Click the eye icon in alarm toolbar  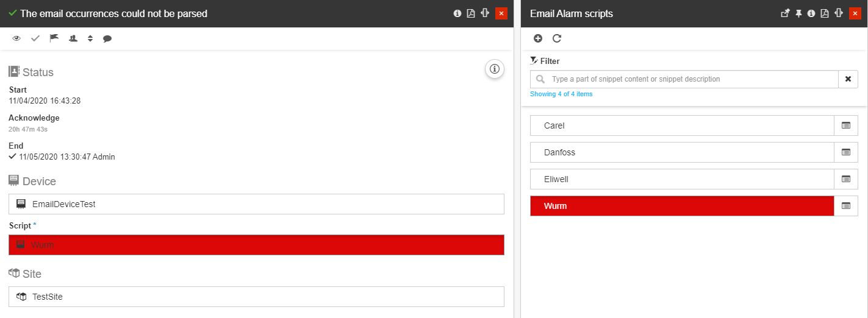point(16,38)
